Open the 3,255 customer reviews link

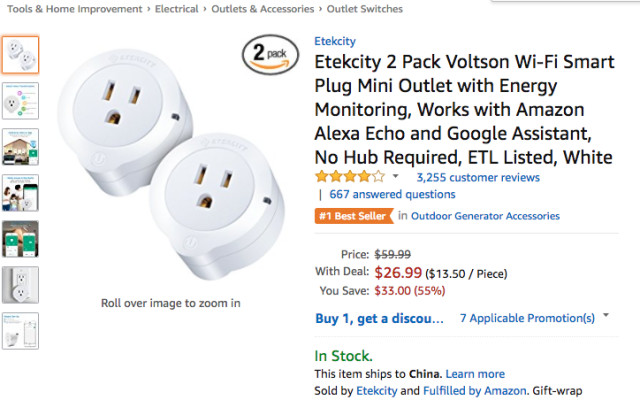click(x=464, y=177)
